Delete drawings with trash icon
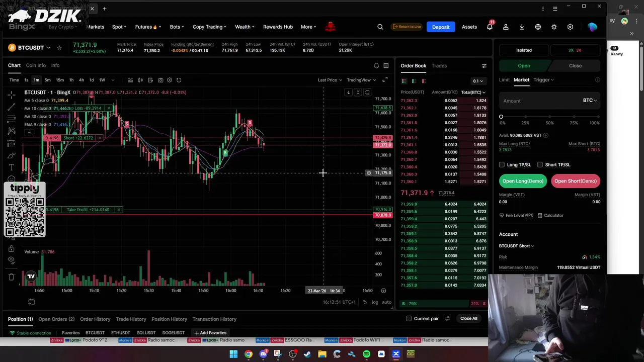The width and height of the screenshot is (644, 362). pyautogui.click(x=11, y=277)
